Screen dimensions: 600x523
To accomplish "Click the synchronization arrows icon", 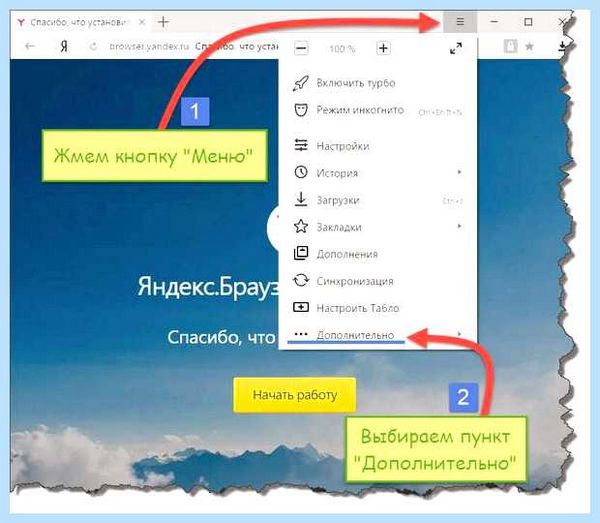I will (301, 280).
